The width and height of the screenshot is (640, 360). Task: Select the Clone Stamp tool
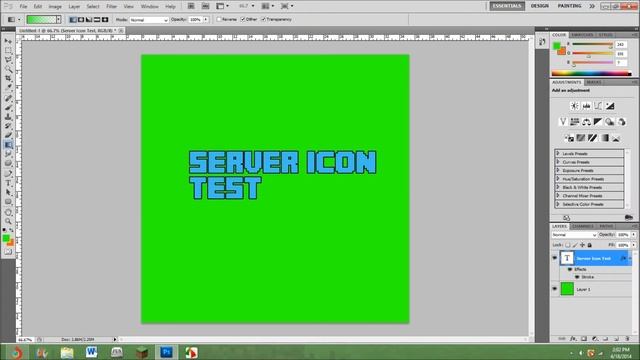(x=8, y=117)
